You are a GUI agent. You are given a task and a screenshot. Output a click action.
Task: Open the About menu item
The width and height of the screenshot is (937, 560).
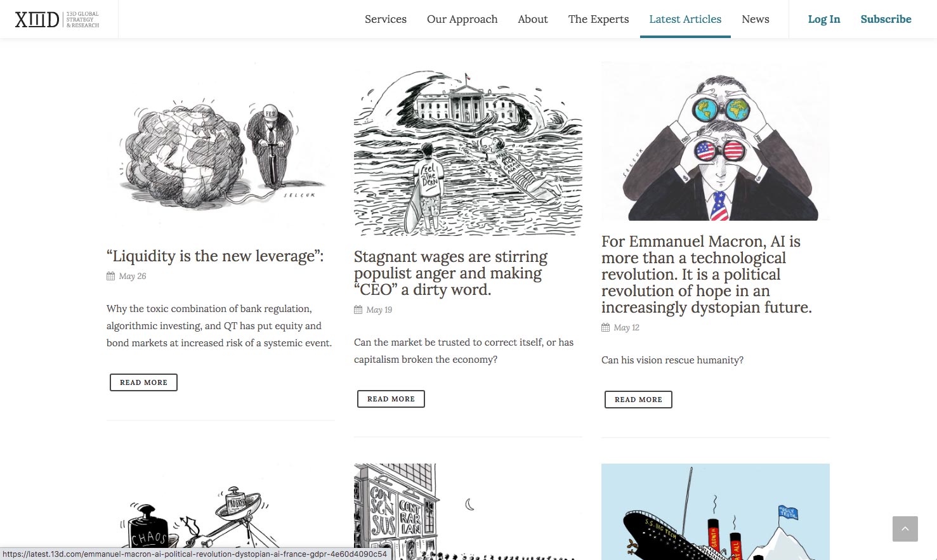click(533, 19)
